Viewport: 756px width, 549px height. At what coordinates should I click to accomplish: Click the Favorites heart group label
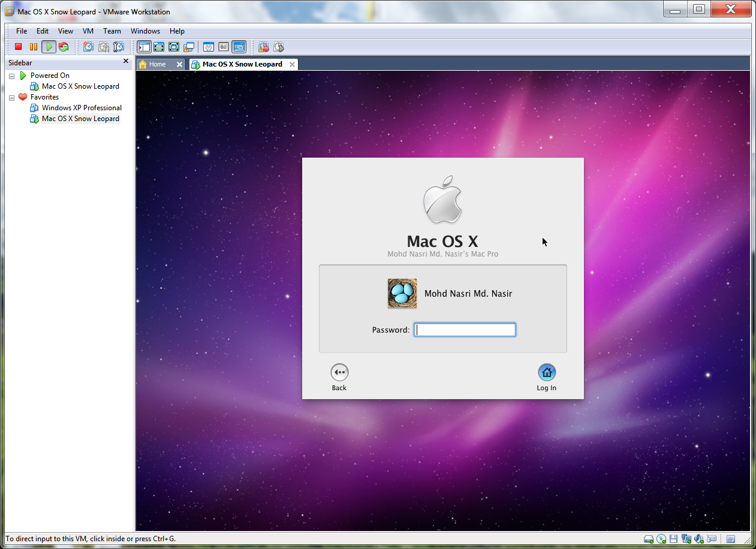tap(44, 97)
